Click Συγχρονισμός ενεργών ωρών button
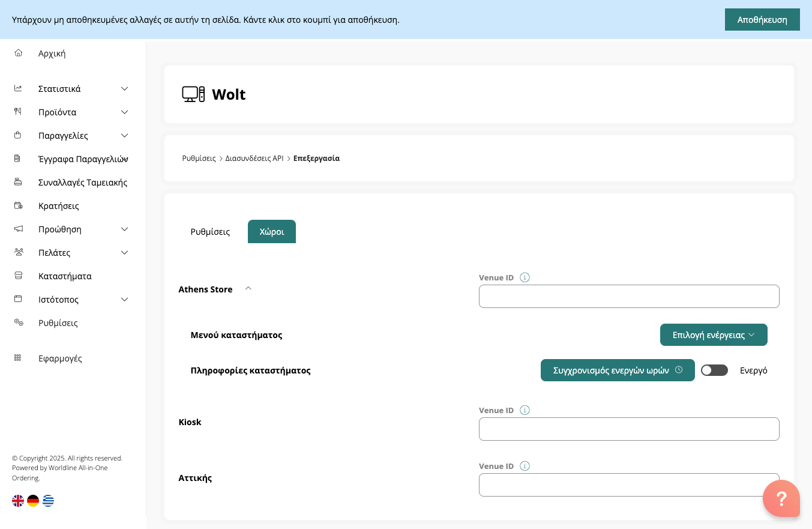Viewport: 812px width, 529px height. 617,370
